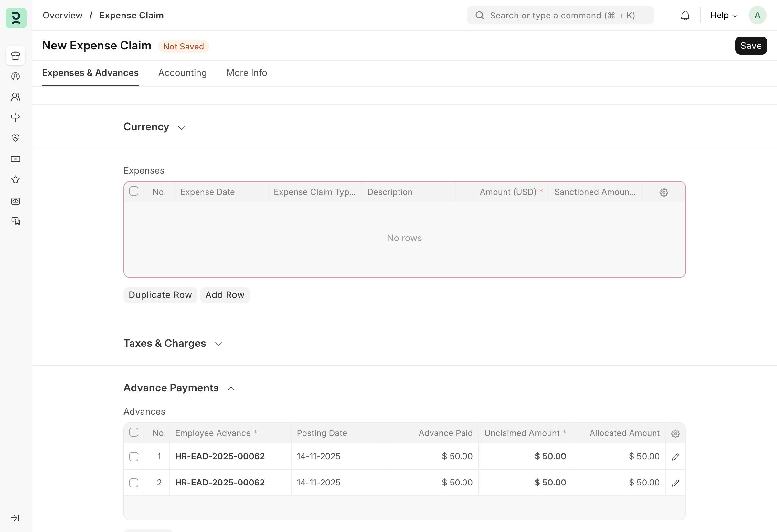Open the Advances table settings gear
Image resolution: width=777 pixels, height=532 pixels.
coord(675,433)
